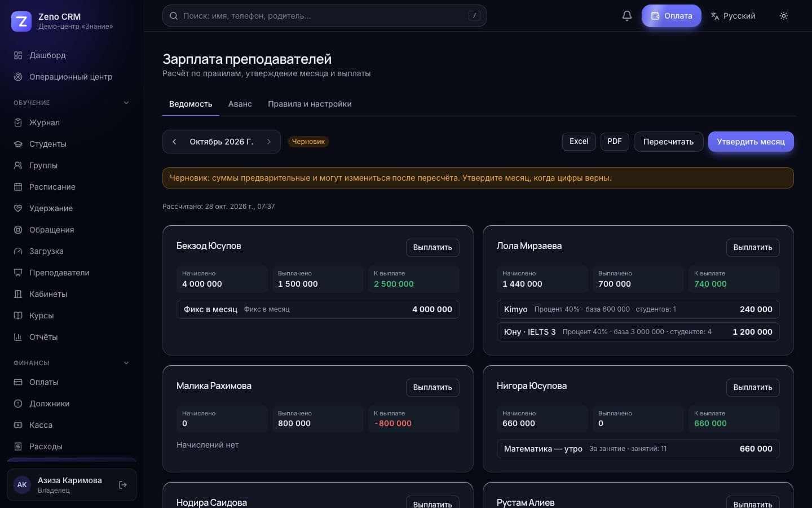
Task: Click the Пересчитать button
Action: pyautogui.click(x=668, y=142)
